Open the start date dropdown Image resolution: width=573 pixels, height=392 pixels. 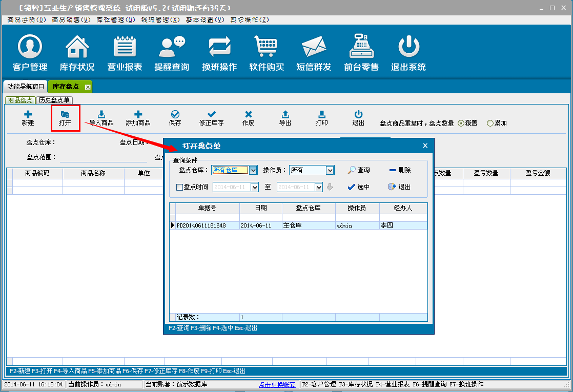pyautogui.click(x=255, y=187)
